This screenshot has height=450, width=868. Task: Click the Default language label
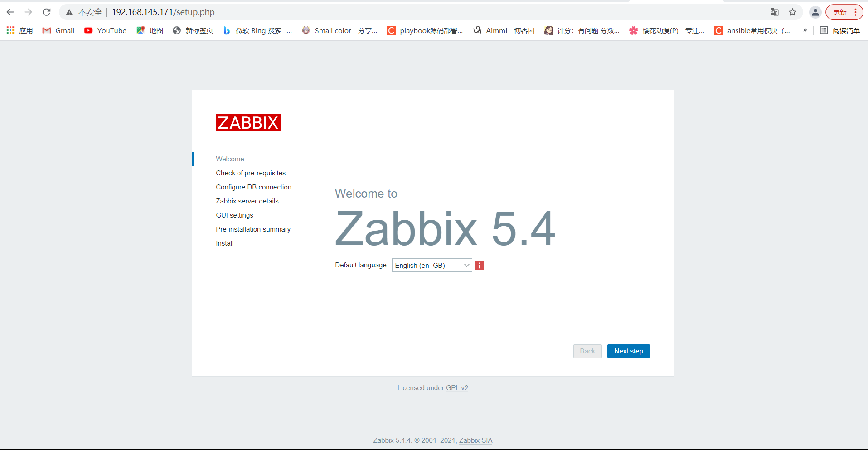361,265
